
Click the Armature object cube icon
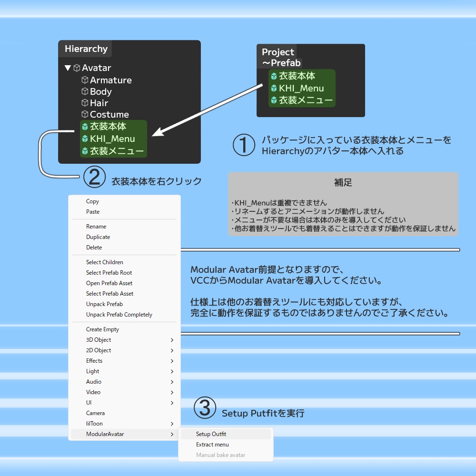point(85,80)
